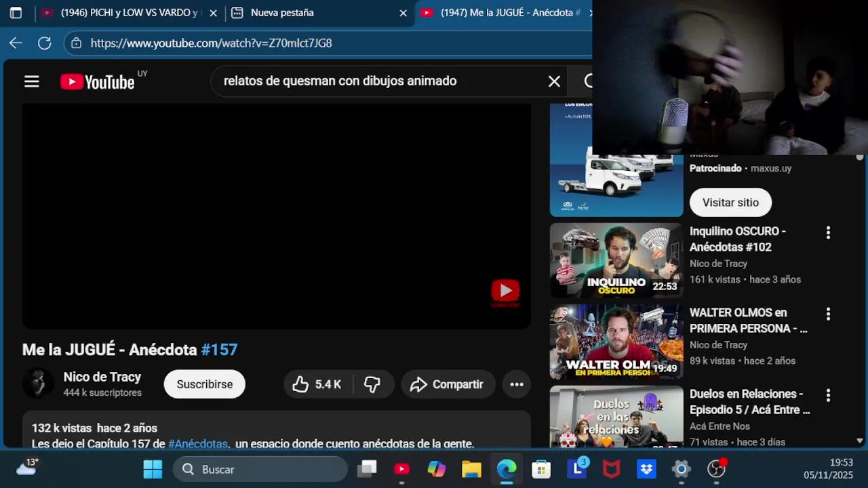The height and width of the screenshot is (488, 868).
Task: Open File Explorer from taskbar
Action: point(471,469)
